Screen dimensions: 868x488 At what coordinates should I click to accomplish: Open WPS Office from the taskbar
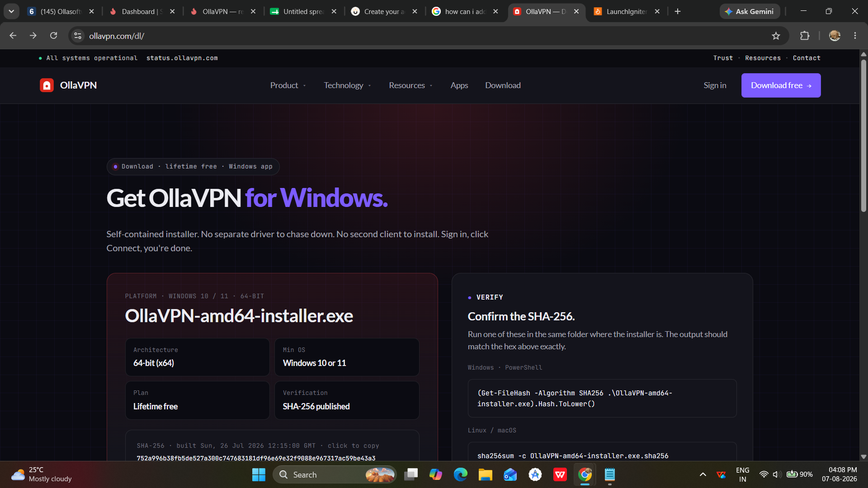(x=560, y=474)
